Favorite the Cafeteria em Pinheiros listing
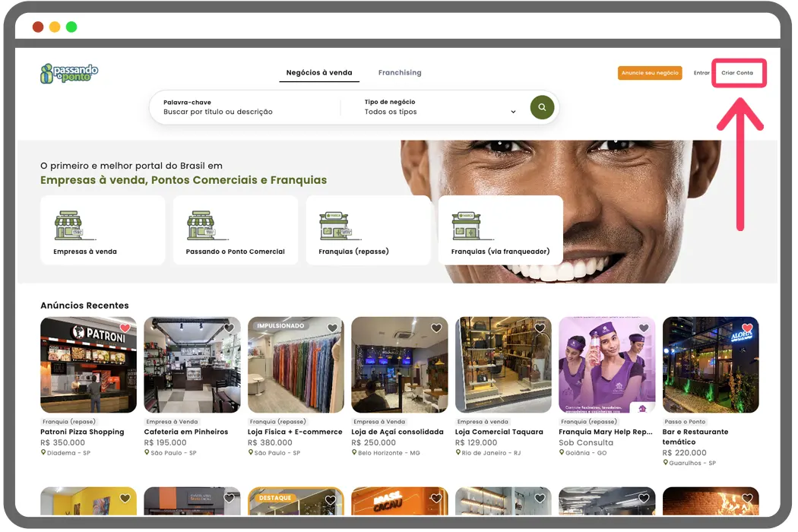 pos(229,328)
